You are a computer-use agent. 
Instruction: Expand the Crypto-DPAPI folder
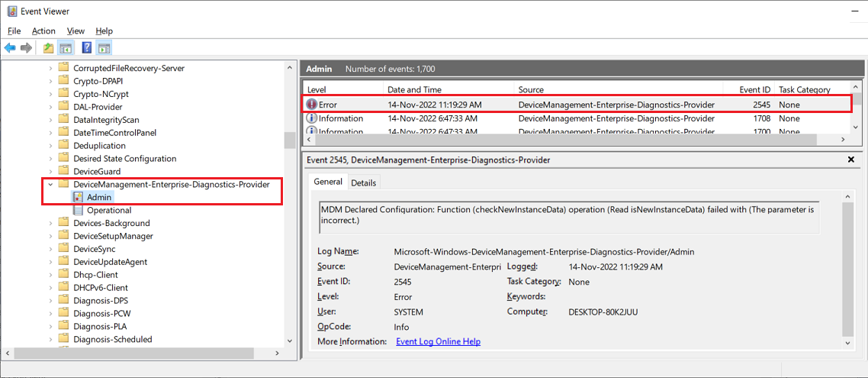(51, 81)
